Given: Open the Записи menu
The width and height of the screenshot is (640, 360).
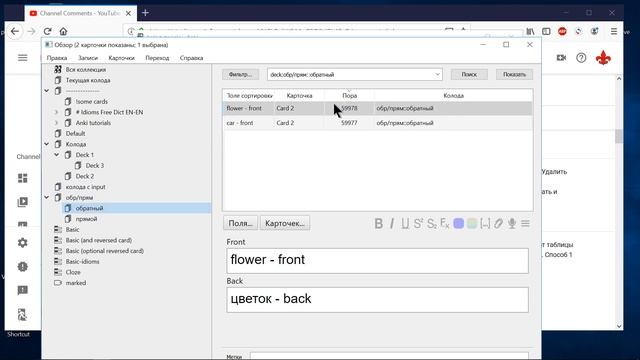Looking at the screenshot, I should click(88, 58).
